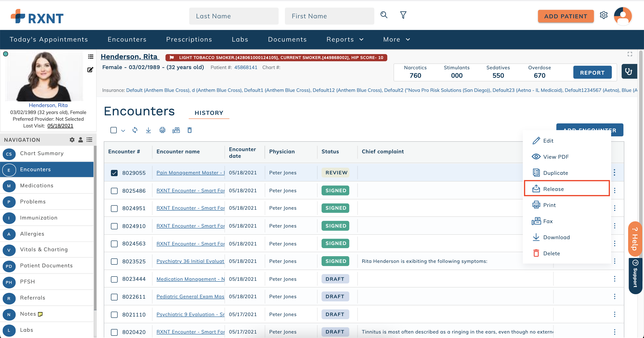Check encounter 8023525 checkbox
Viewport: 644px width, 338px height.
pyautogui.click(x=114, y=261)
